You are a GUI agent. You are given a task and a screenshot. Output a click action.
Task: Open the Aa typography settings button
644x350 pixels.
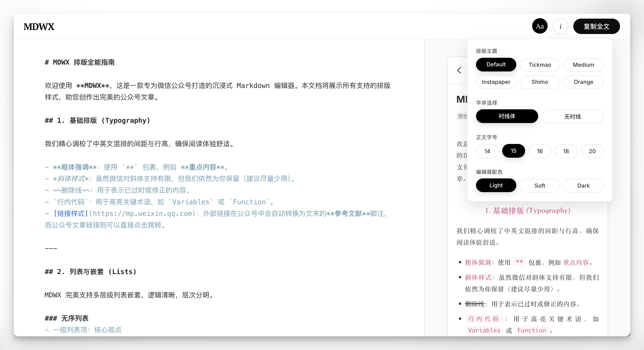click(539, 26)
